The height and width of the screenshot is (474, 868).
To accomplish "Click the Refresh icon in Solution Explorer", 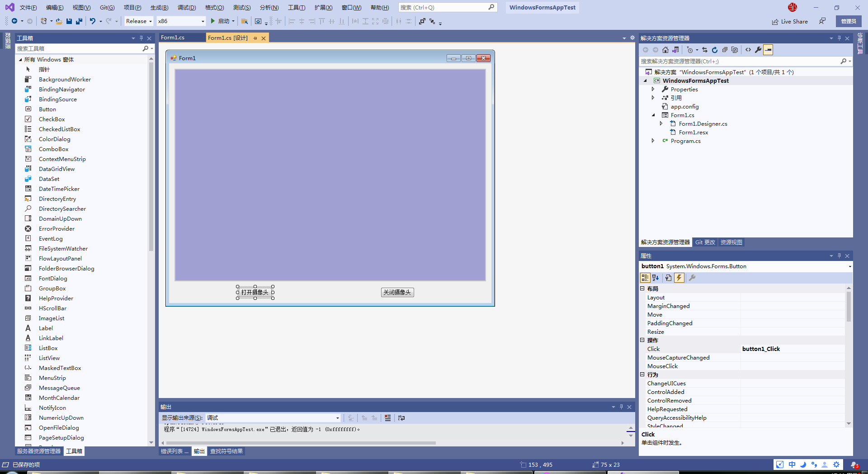I will pos(715,50).
